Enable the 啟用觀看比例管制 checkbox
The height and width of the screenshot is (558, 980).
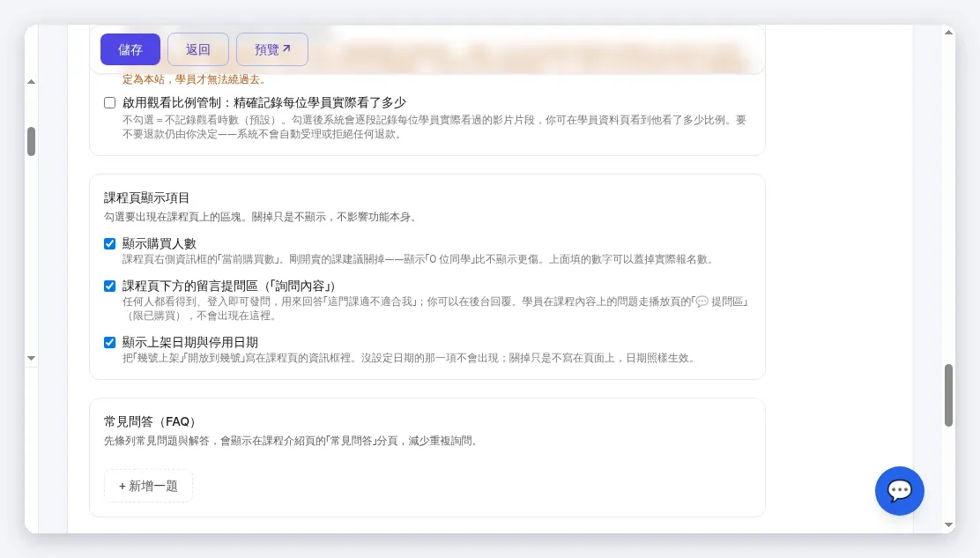[109, 102]
